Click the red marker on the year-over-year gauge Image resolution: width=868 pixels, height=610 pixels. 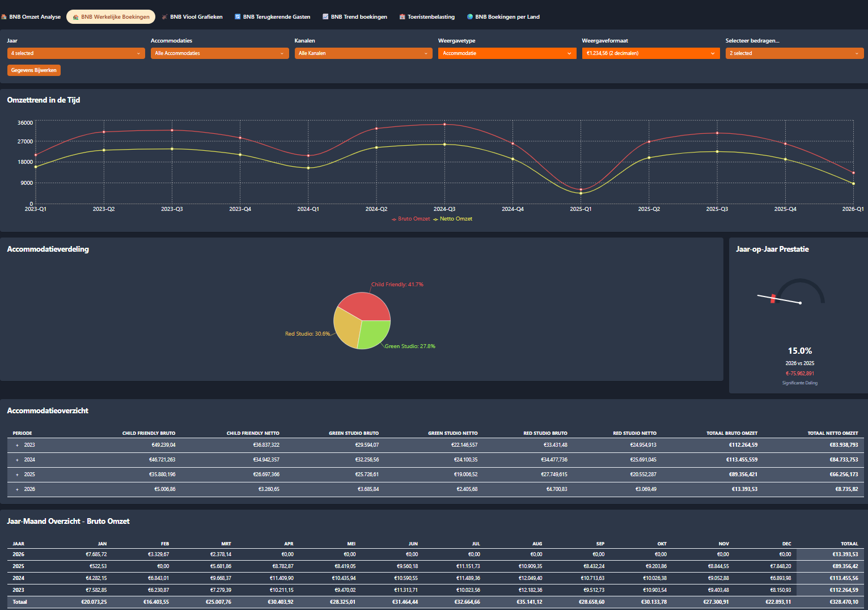pyautogui.click(x=773, y=298)
